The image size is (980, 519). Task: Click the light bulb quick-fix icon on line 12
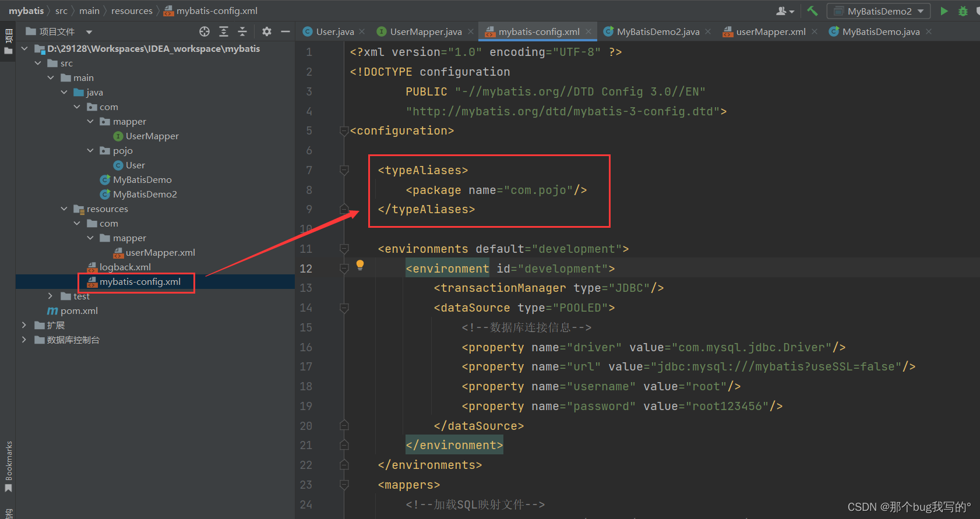coord(360,265)
